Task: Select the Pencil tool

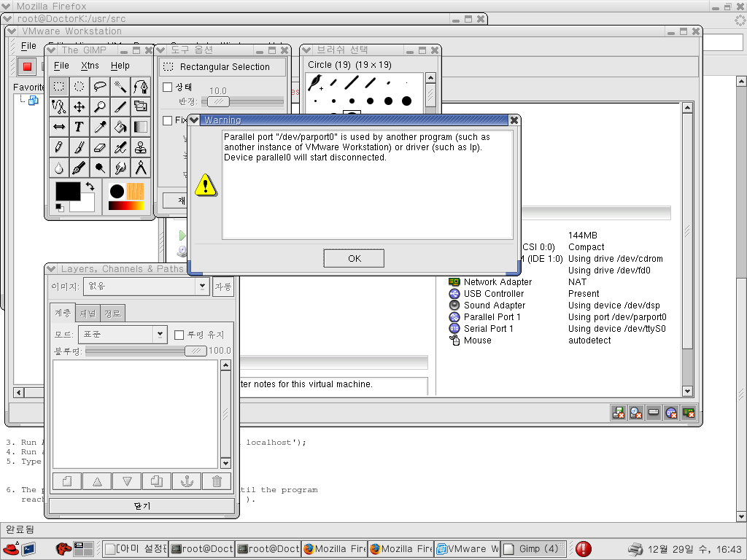Action: click(x=59, y=147)
